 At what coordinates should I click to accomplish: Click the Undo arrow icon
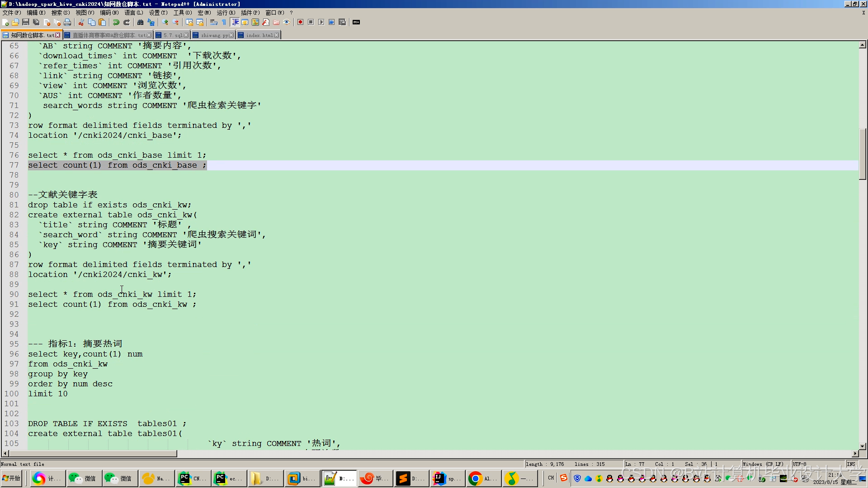pos(116,22)
